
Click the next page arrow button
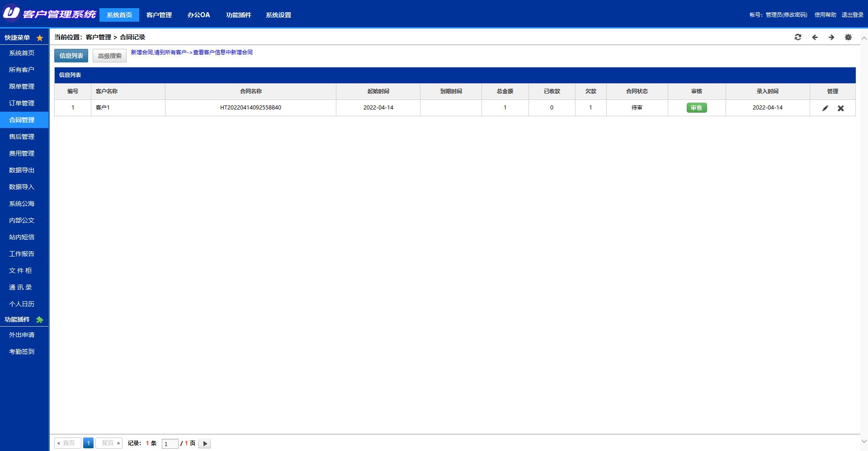pos(204,443)
